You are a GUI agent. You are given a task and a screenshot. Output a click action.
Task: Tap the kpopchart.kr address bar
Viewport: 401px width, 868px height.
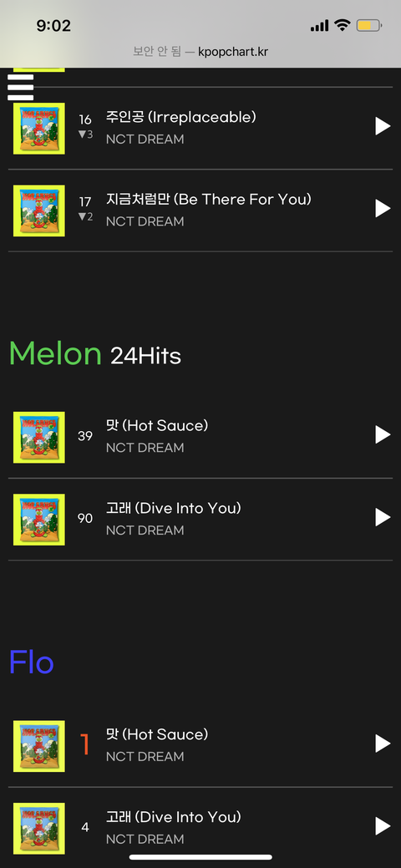click(x=200, y=52)
